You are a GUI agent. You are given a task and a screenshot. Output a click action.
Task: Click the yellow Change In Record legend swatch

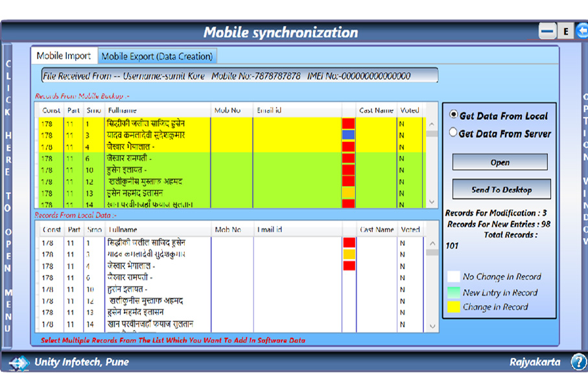tap(453, 307)
